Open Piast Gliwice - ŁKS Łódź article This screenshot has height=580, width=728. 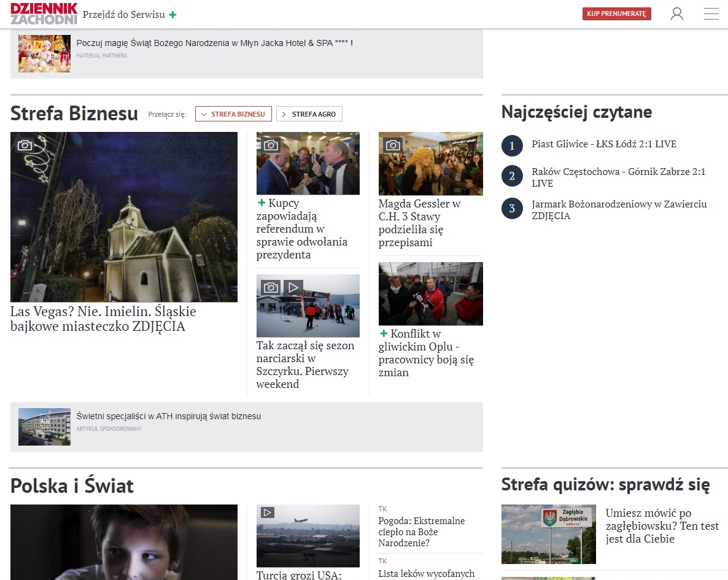coord(603,144)
